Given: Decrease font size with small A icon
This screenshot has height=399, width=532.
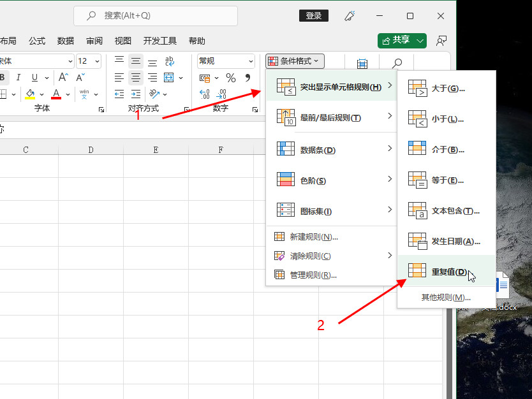Looking at the screenshot, I should coord(80,77).
